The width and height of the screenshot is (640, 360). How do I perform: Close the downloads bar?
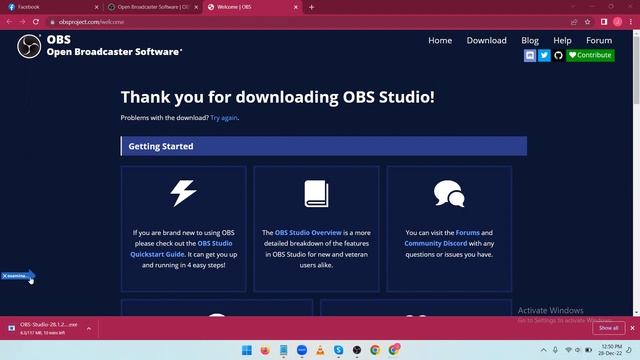[632, 328]
